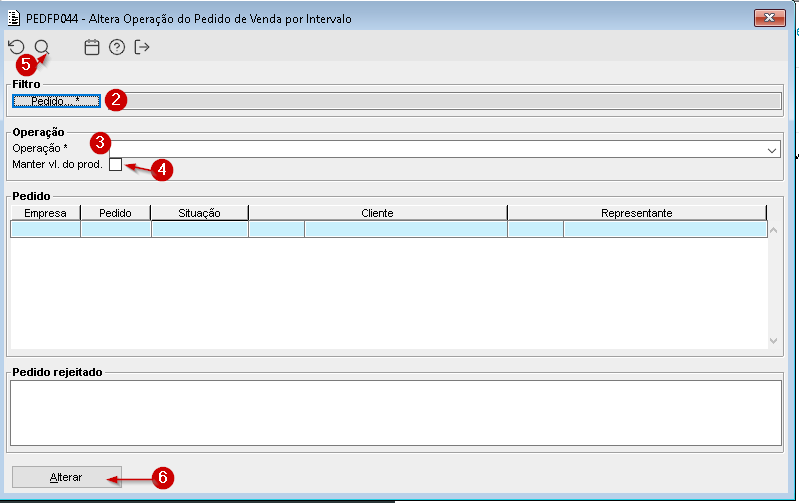799x503 pixels.
Task: Click the exit door arrow icon
Action: pyautogui.click(x=142, y=47)
